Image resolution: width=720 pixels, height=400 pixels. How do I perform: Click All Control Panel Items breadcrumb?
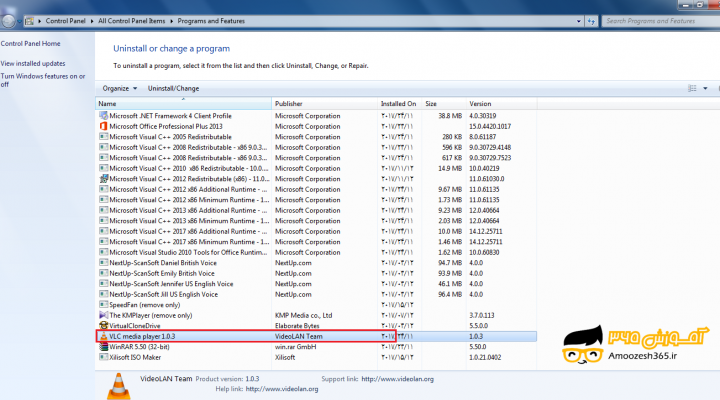tap(131, 21)
